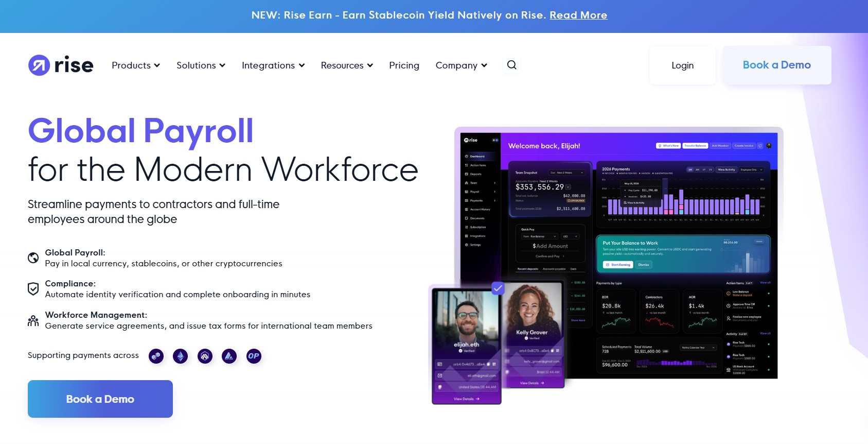This screenshot has height=444, width=868.
Task: Click the Rise logo in the header
Action: (x=61, y=65)
